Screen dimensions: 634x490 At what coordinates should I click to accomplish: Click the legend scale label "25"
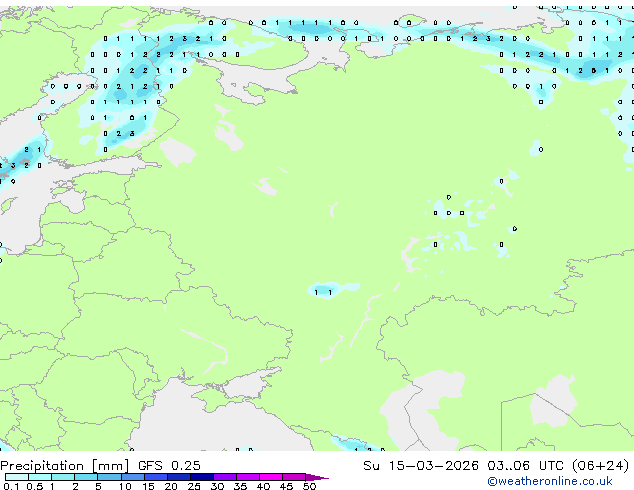pos(194,486)
